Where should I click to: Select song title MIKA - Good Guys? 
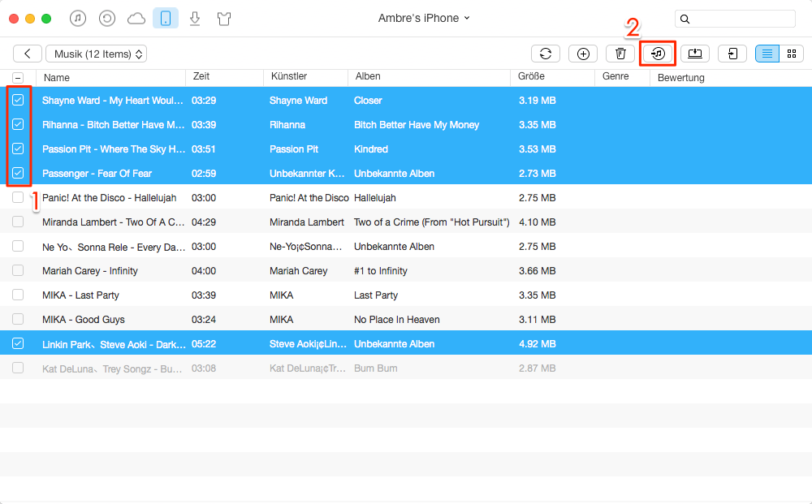point(84,319)
